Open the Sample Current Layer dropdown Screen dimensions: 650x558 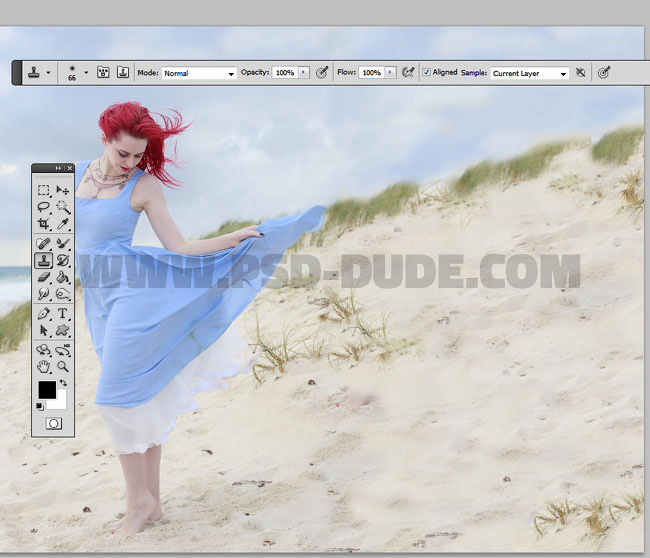point(529,73)
